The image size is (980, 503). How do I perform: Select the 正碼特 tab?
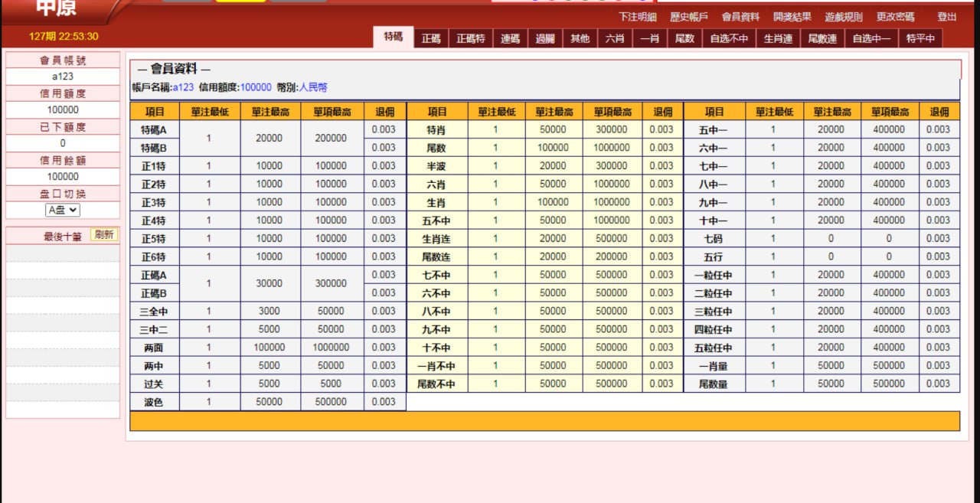click(x=471, y=38)
